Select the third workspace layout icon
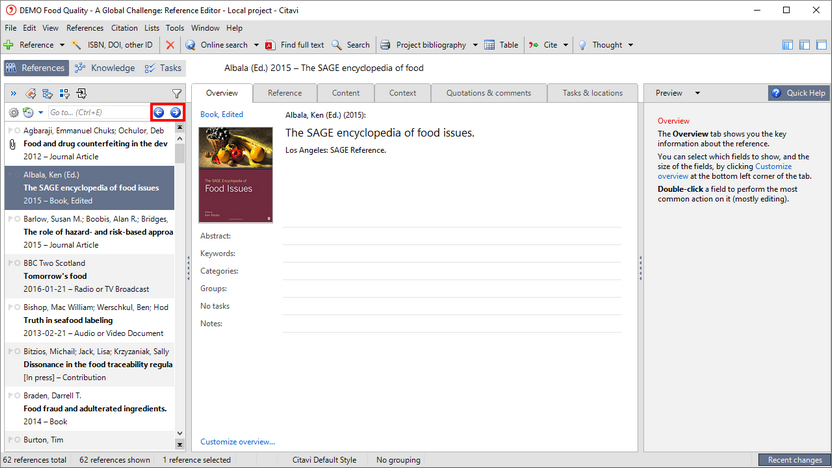 (821, 45)
